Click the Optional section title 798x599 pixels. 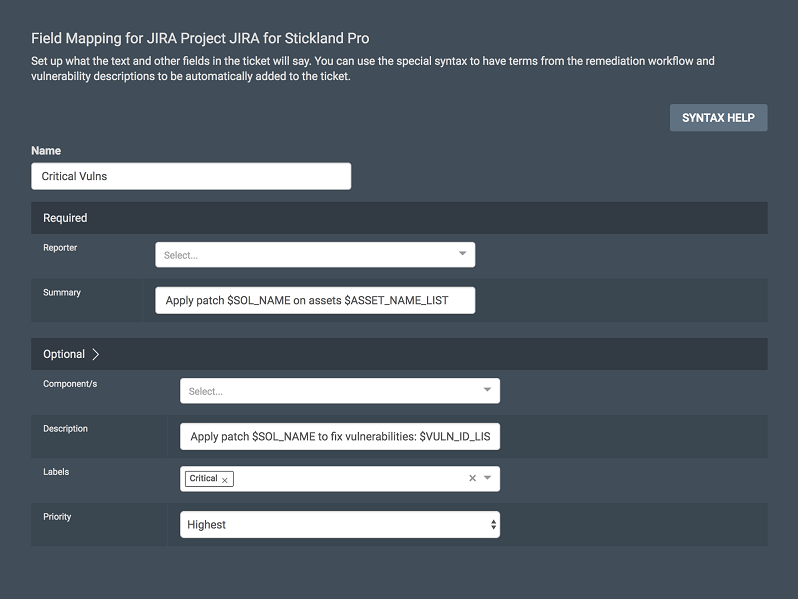[64, 354]
